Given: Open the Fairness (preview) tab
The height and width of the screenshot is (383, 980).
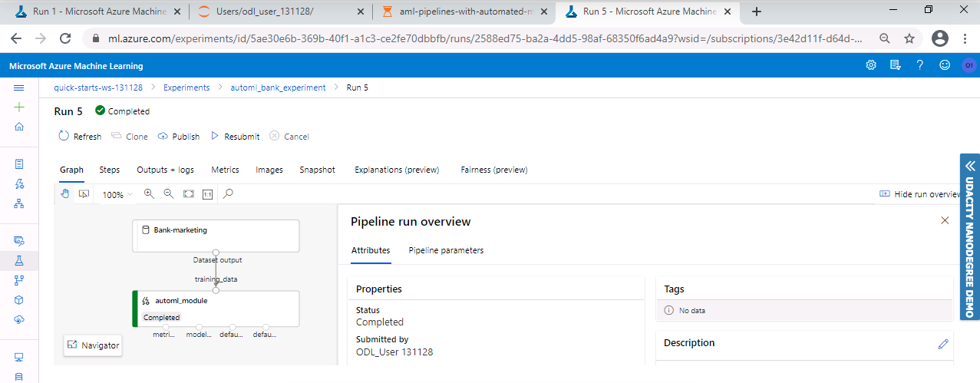Looking at the screenshot, I should (494, 170).
